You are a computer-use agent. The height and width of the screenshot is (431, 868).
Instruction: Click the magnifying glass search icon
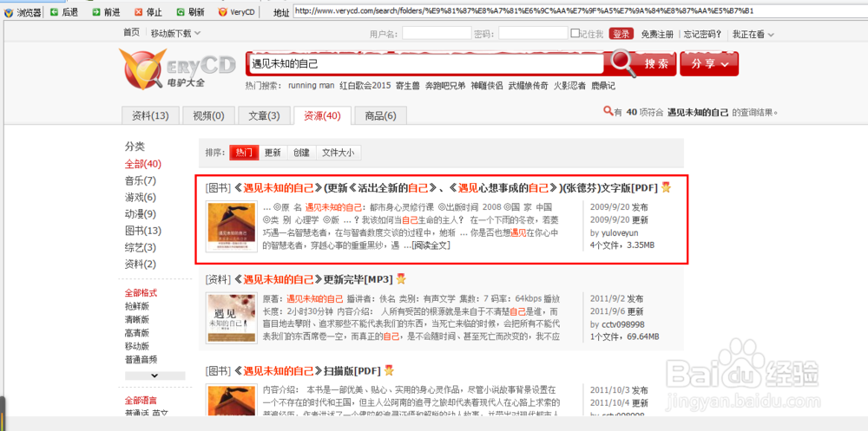point(622,63)
